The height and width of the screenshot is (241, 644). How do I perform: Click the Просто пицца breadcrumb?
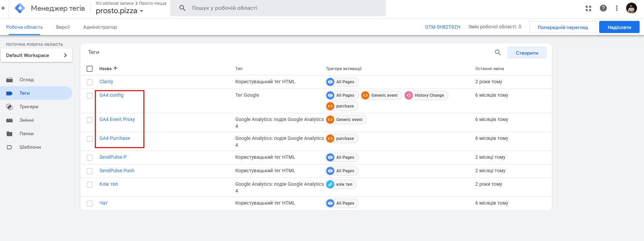(153, 3)
